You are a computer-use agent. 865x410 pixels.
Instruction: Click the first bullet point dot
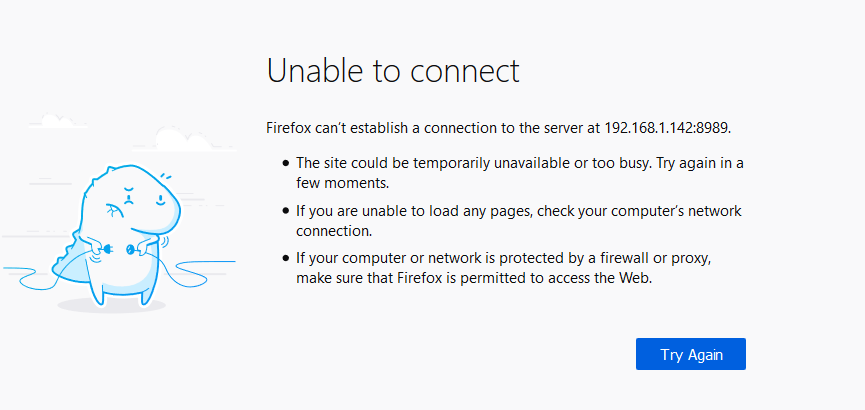coord(285,163)
